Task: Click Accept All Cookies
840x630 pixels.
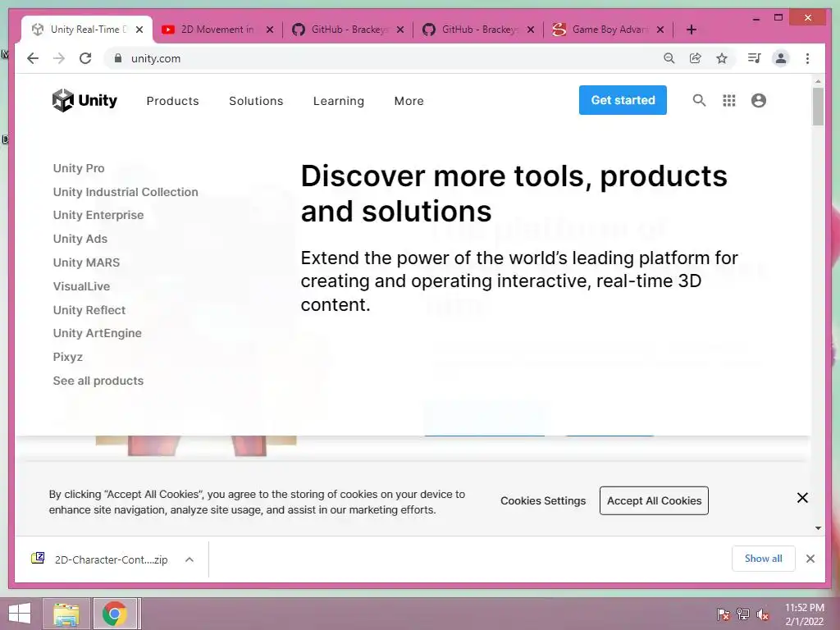Action: click(x=654, y=500)
